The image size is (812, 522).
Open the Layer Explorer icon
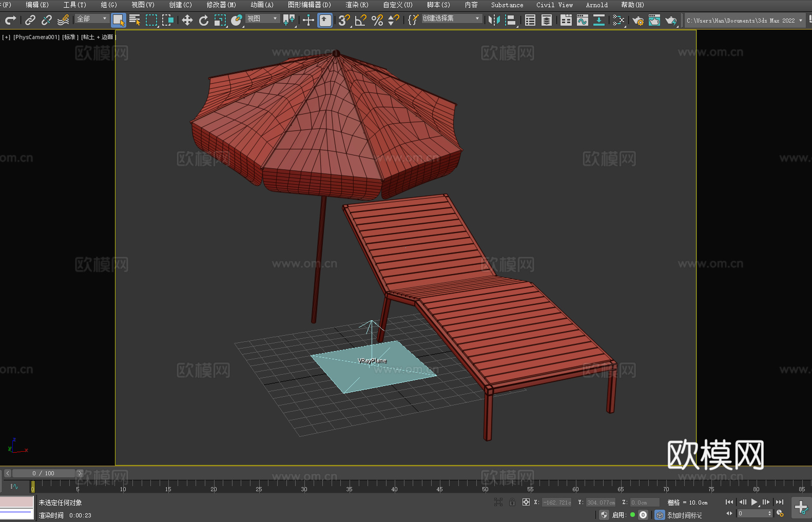[x=547, y=20]
